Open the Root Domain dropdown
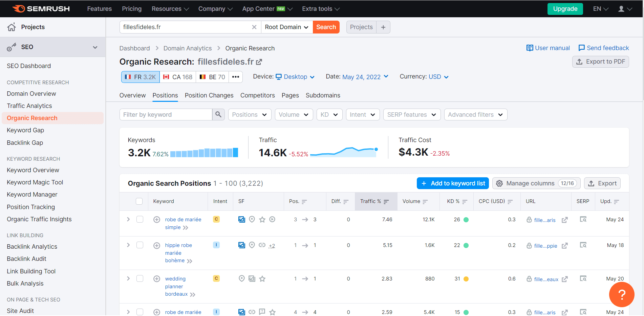 click(287, 27)
